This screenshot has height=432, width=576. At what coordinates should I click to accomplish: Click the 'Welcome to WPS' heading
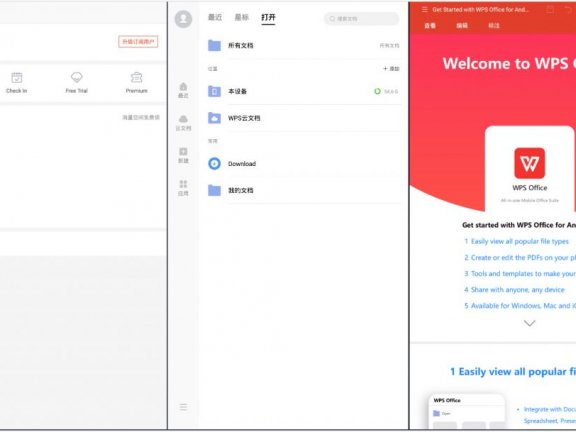point(509,63)
